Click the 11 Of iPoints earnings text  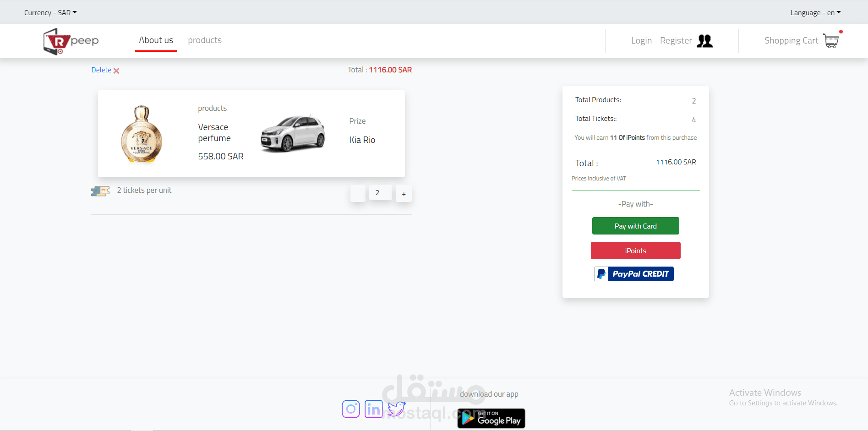(x=628, y=138)
